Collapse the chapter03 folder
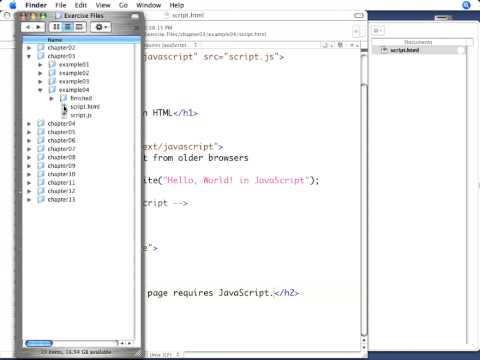This screenshot has width=480, height=360. pos(29,56)
